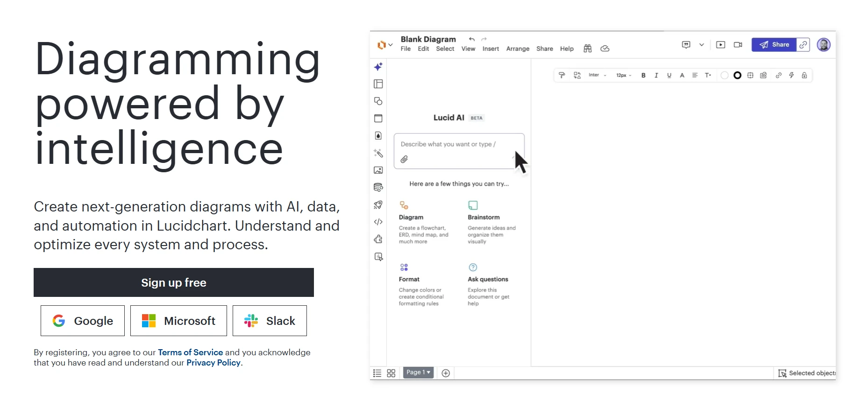
Task: Click the outline list icon in footer
Action: point(377,373)
